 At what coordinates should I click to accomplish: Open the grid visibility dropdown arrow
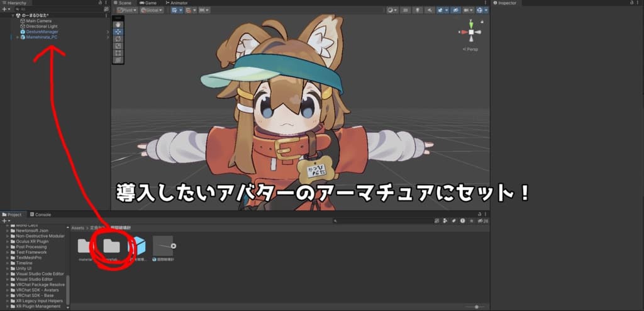click(x=180, y=10)
